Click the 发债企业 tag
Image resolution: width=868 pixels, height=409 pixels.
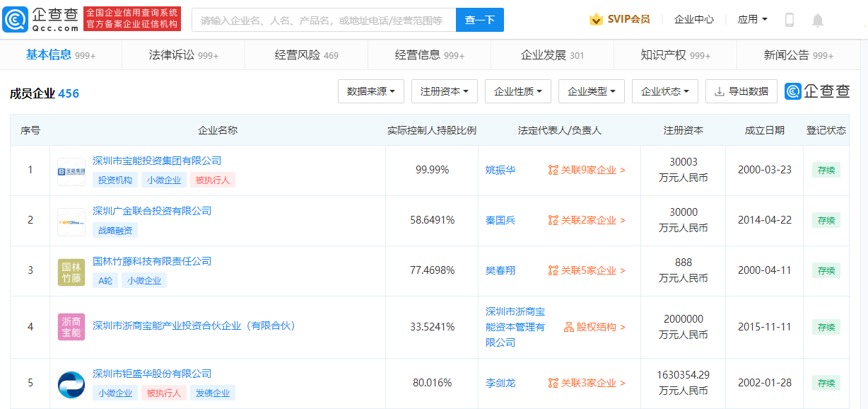[213, 393]
